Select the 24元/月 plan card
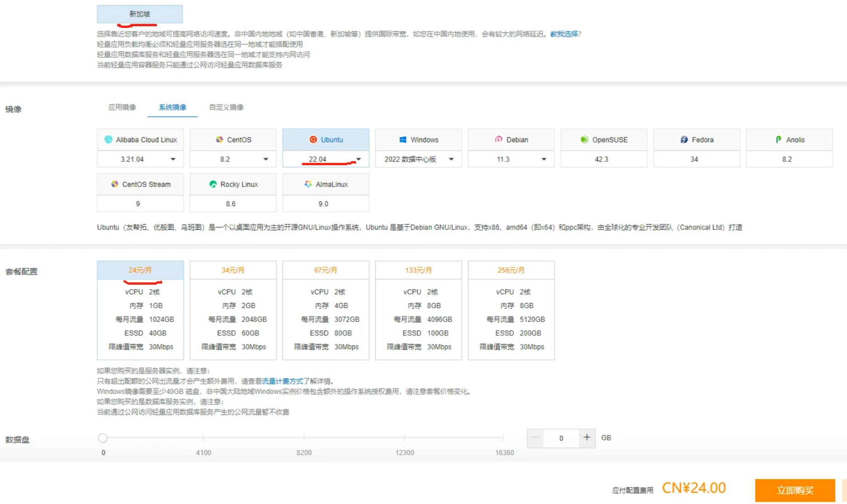 tap(140, 310)
